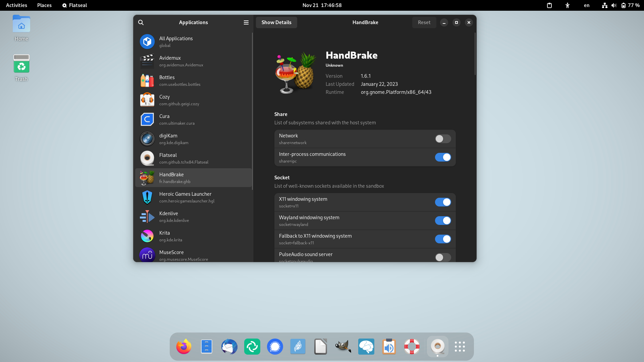Select Cozy com.github.geigi.cozy row
The height and width of the screenshot is (362, 644).
click(194, 100)
